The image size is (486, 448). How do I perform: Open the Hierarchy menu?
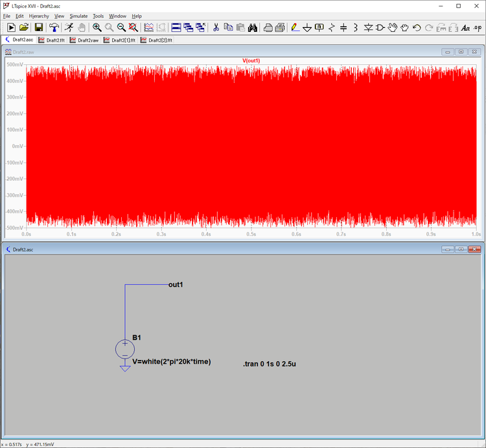[39, 16]
